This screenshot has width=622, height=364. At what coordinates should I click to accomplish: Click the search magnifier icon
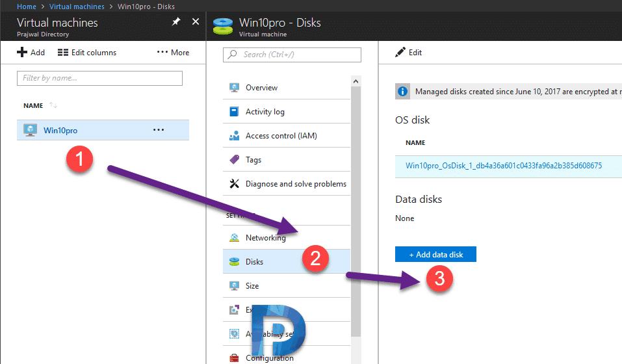point(233,55)
